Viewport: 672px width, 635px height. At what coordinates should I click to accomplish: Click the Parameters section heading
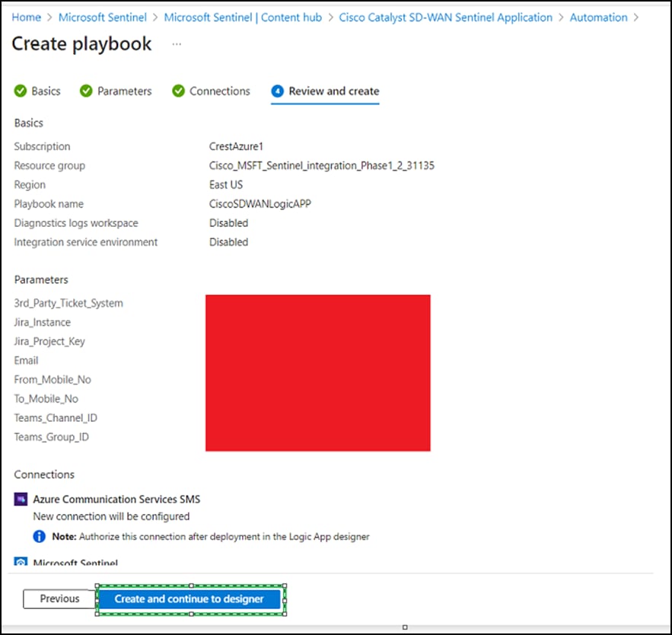41,280
